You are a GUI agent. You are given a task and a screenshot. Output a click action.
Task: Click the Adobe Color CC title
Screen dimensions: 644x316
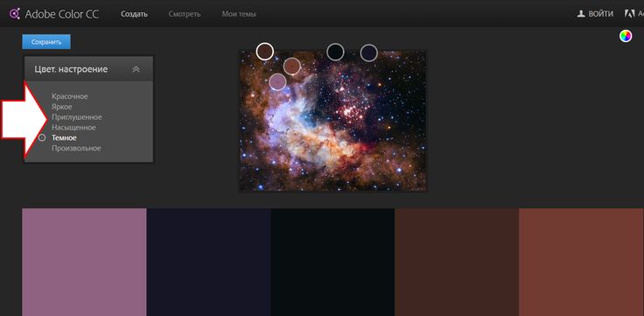coord(62,14)
